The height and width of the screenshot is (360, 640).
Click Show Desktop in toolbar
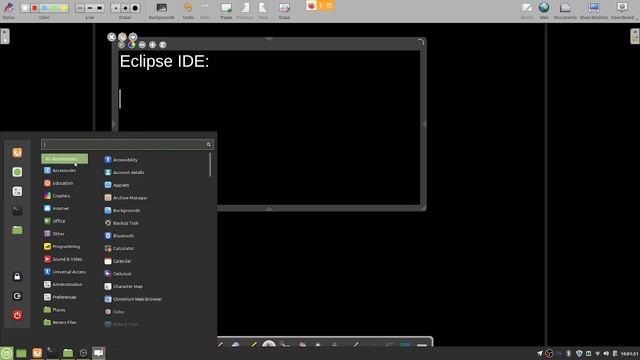pyautogui.click(x=594, y=10)
